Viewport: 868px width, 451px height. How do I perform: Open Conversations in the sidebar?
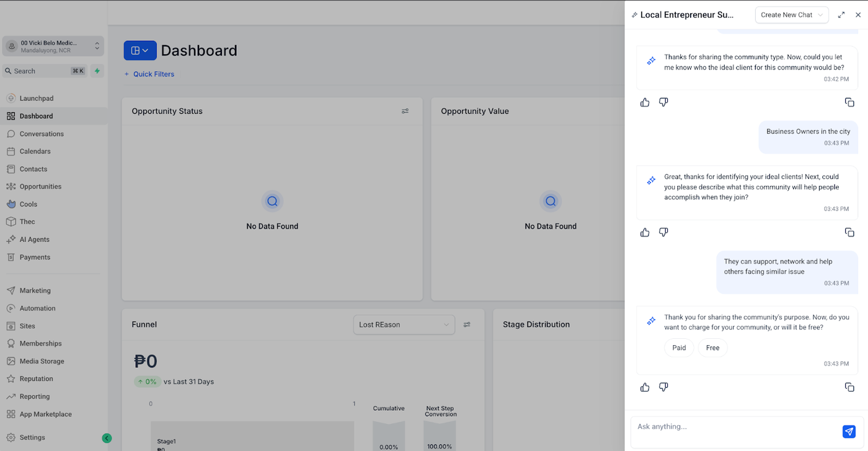point(42,134)
